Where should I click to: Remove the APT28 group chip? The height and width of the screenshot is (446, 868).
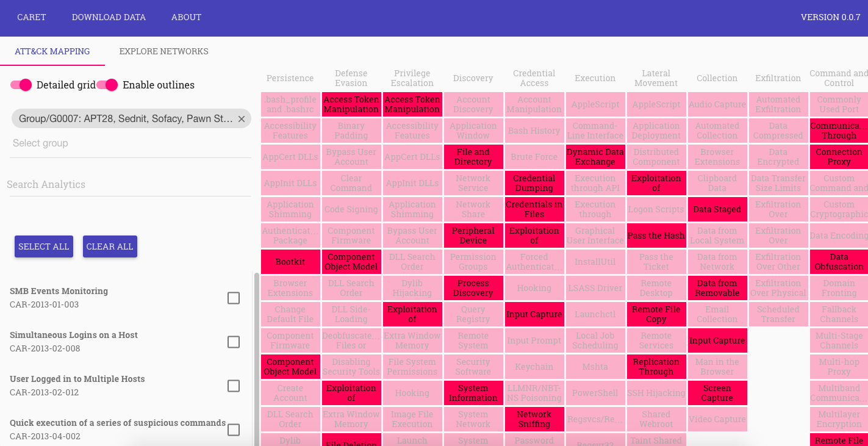pos(241,119)
